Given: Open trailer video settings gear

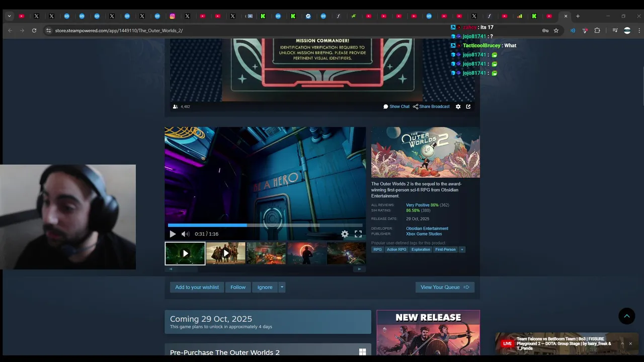Looking at the screenshot, I should (x=345, y=234).
